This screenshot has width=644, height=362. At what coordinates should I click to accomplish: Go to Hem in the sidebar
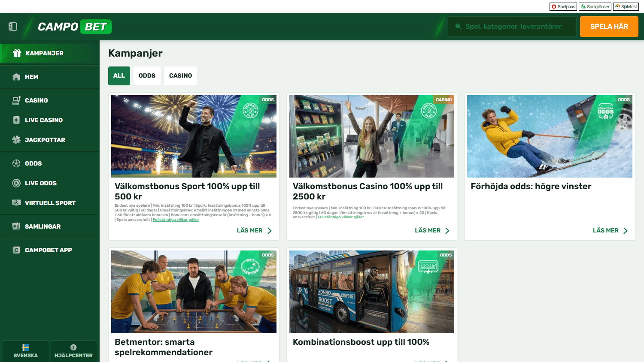pyautogui.click(x=50, y=77)
